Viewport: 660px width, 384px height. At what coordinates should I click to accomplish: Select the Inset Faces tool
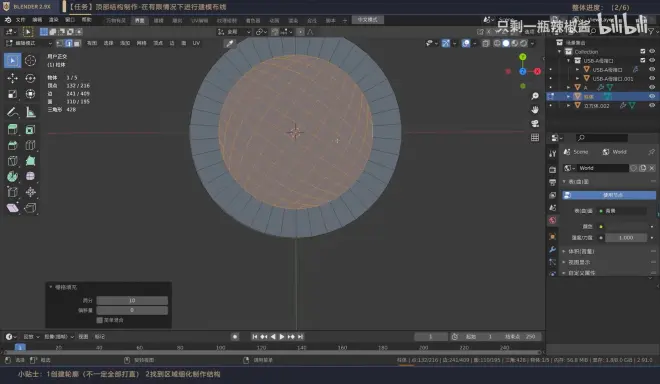(x=30, y=130)
